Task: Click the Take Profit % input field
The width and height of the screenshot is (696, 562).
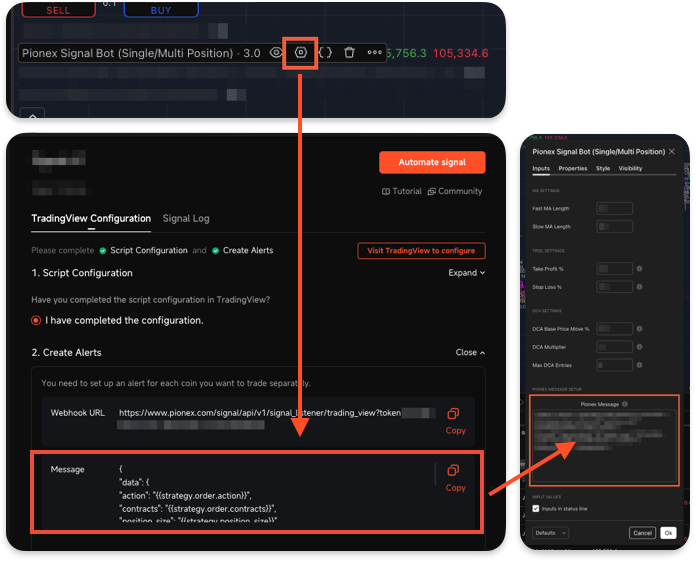Action: coord(615,269)
